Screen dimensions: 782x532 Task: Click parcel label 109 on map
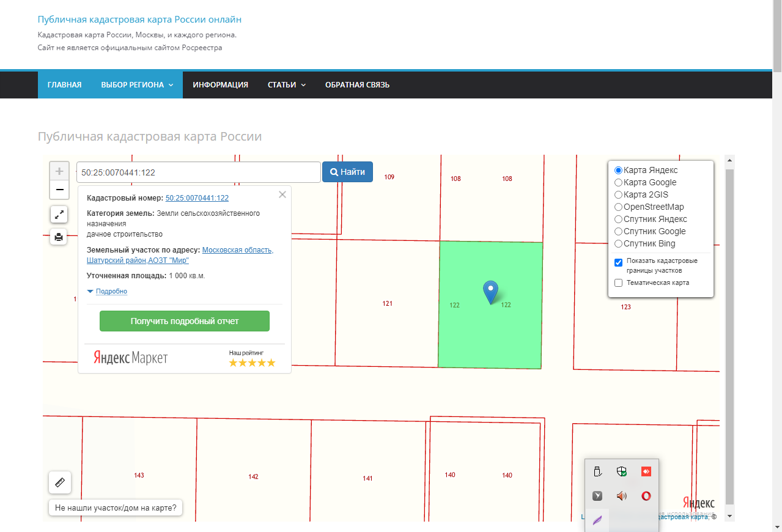point(389,177)
